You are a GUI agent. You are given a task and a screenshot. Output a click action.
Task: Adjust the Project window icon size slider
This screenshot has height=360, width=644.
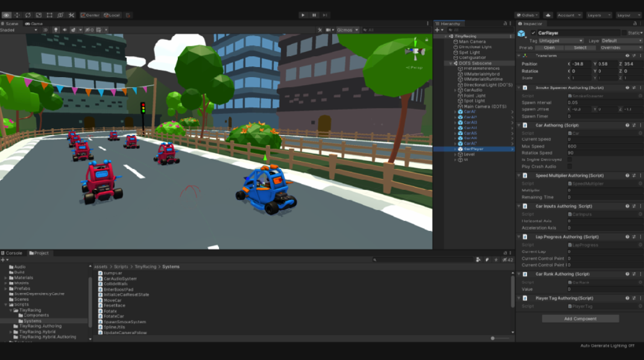(493, 338)
